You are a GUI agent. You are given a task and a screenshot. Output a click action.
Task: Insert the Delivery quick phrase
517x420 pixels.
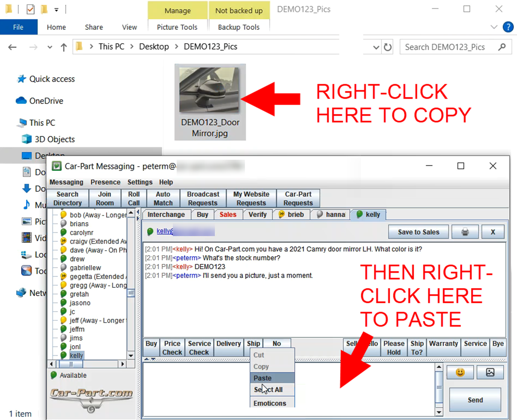click(x=228, y=347)
